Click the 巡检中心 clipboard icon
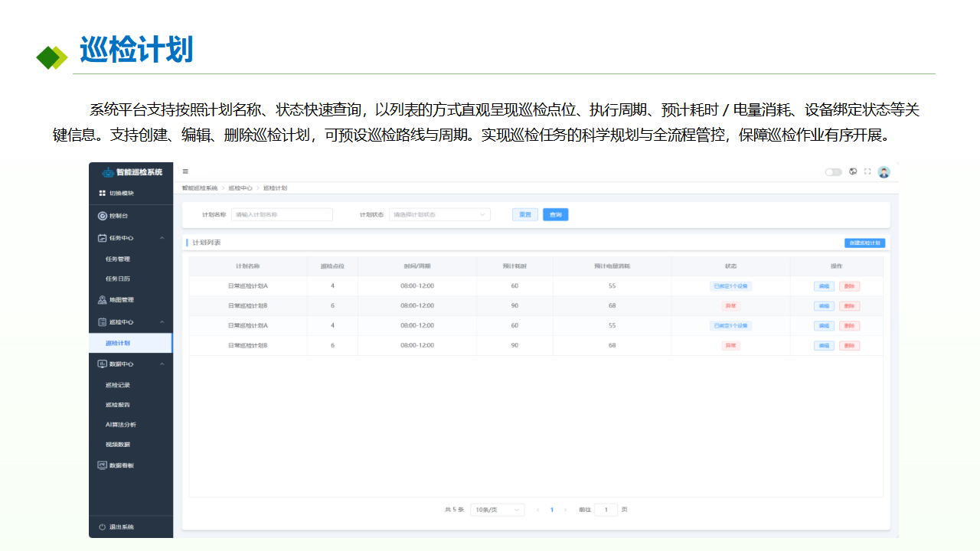Viewport: 980px width, 551px height. coord(103,322)
